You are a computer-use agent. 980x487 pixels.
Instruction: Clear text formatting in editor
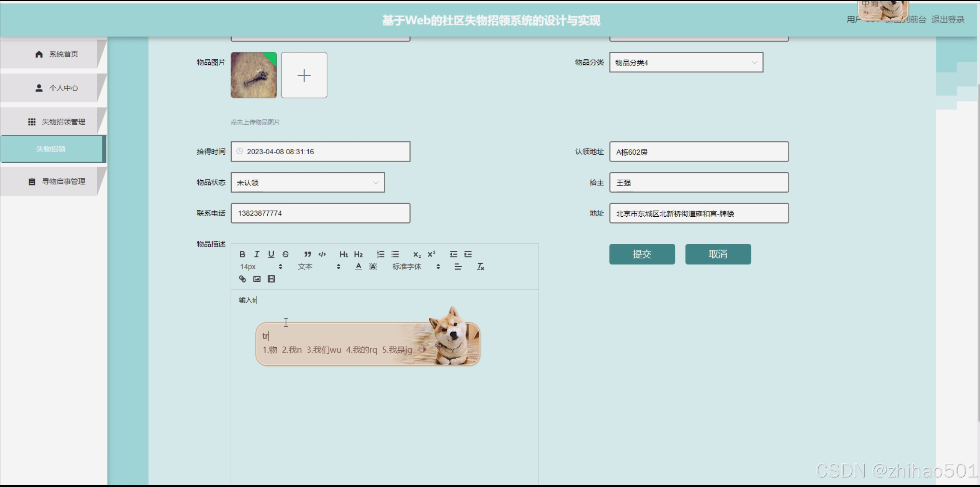click(480, 266)
